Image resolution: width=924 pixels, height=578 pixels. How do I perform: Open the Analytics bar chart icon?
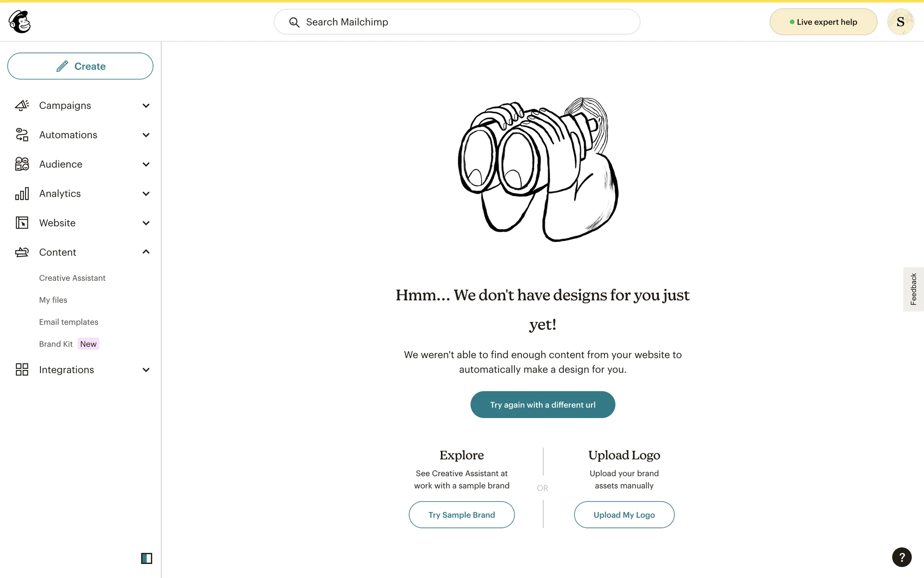point(22,194)
